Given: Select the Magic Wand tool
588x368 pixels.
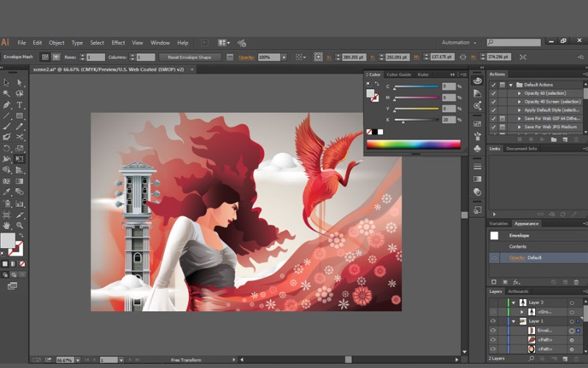Looking at the screenshot, I should coord(7,93).
